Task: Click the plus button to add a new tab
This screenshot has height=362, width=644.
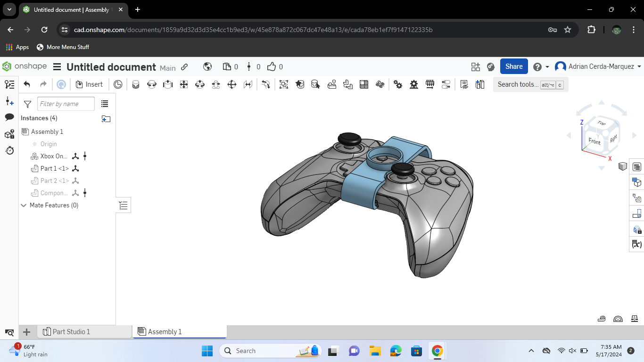Action: click(27, 332)
